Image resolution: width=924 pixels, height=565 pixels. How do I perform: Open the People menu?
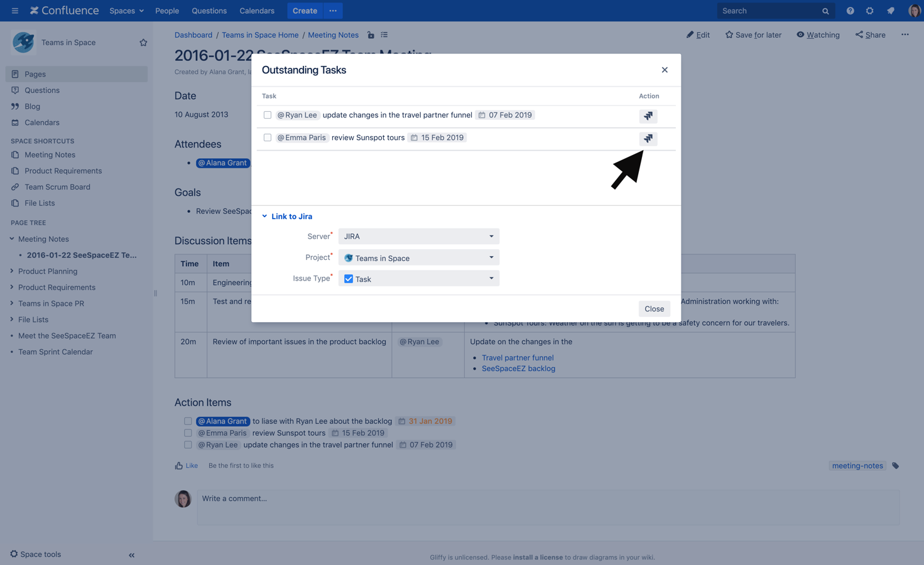167,11
